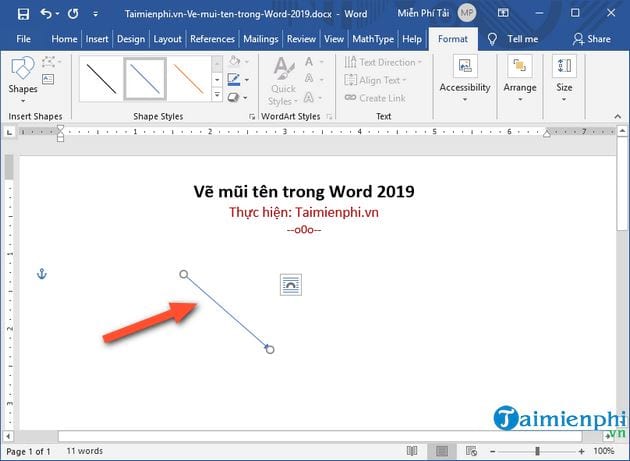Open the Arrange group dropdown
Viewport: 630px width, 461px height.
point(520,78)
